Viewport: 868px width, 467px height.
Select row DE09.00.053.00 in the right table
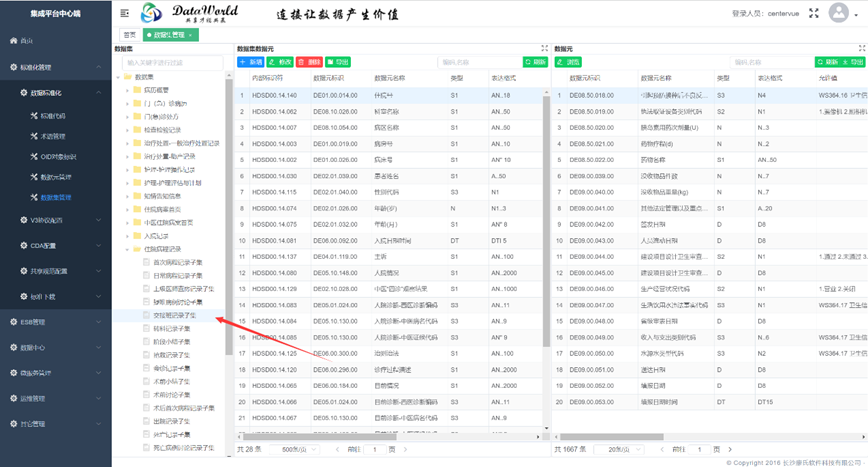pos(710,402)
